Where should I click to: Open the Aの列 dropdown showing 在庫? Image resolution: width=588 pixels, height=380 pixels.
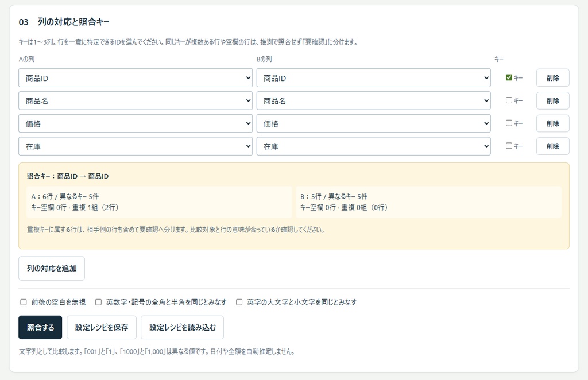136,146
